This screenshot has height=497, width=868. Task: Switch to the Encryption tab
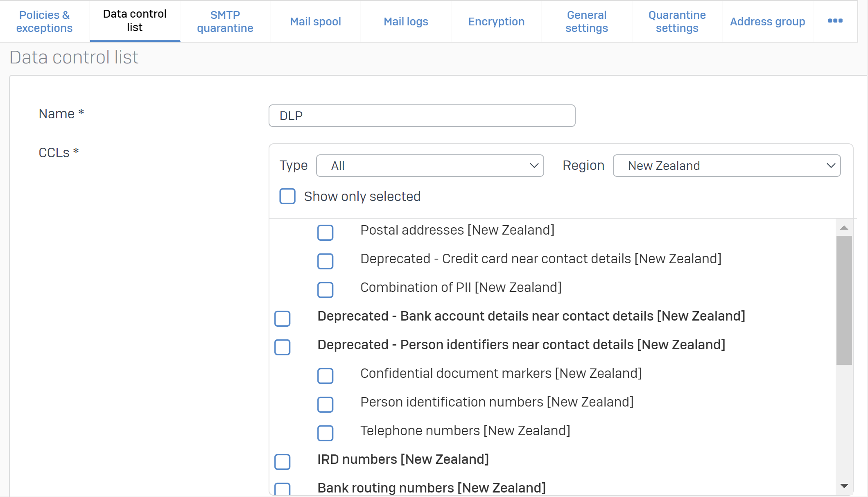[x=496, y=21]
